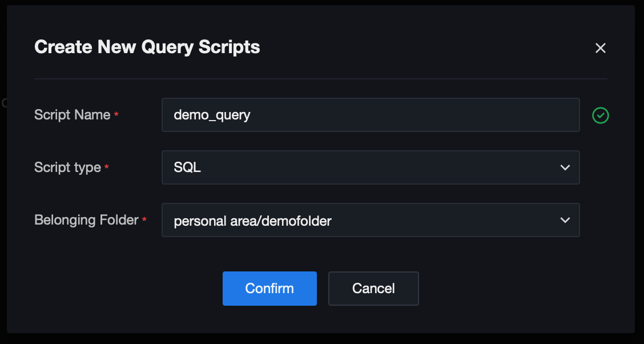The image size is (644, 344).
Task: Close the Create New Query Scripts dialog
Action: (600, 48)
